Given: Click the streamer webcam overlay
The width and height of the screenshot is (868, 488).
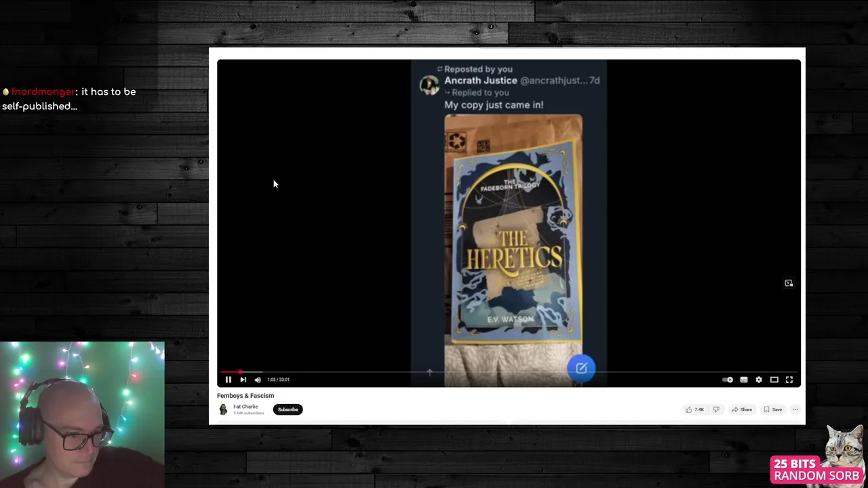Looking at the screenshot, I should (82, 415).
